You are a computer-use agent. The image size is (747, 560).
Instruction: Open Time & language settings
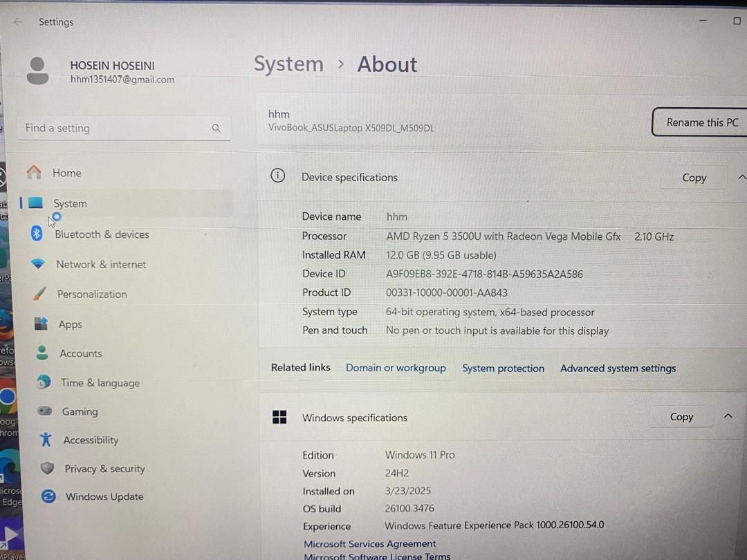tap(100, 383)
